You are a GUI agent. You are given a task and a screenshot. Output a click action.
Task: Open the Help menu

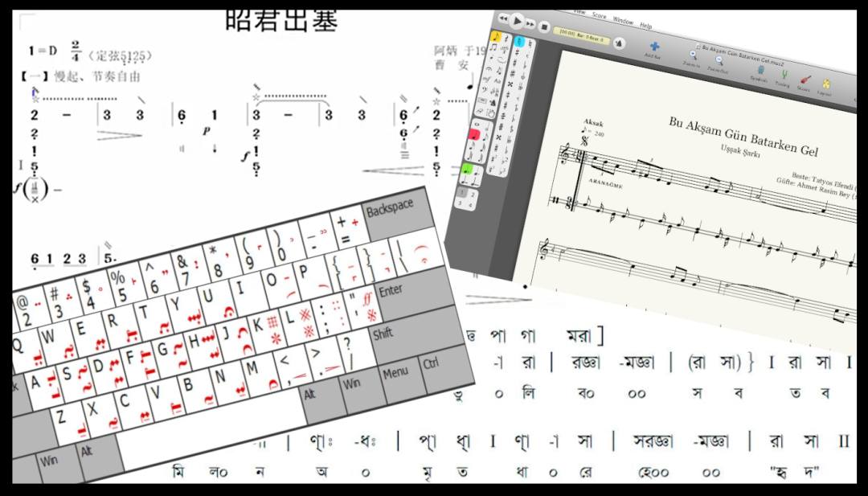tap(646, 25)
